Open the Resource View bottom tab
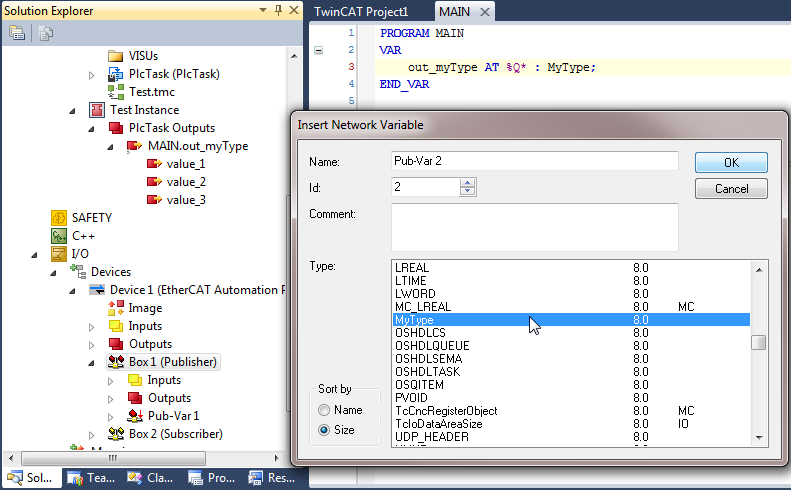 (272, 478)
